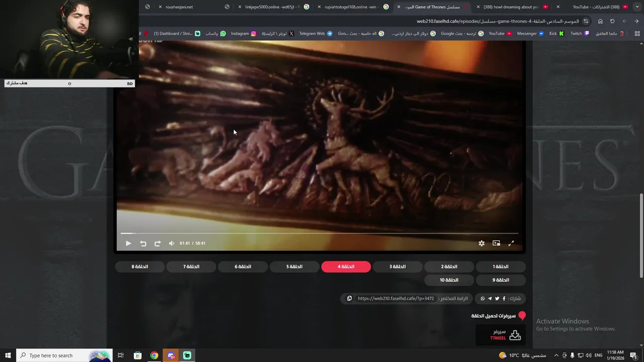Select episode الحلقة 1
The width and height of the screenshot is (644, 362).
(x=501, y=266)
